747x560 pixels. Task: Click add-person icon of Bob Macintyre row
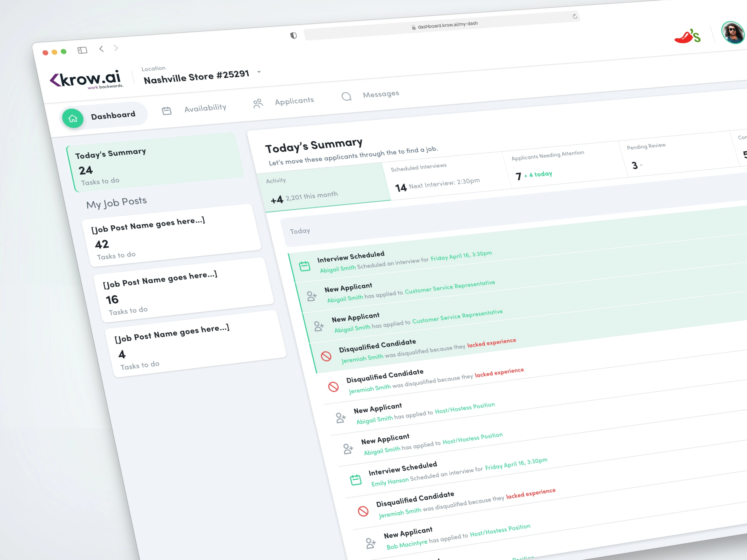[x=371, y=543]
